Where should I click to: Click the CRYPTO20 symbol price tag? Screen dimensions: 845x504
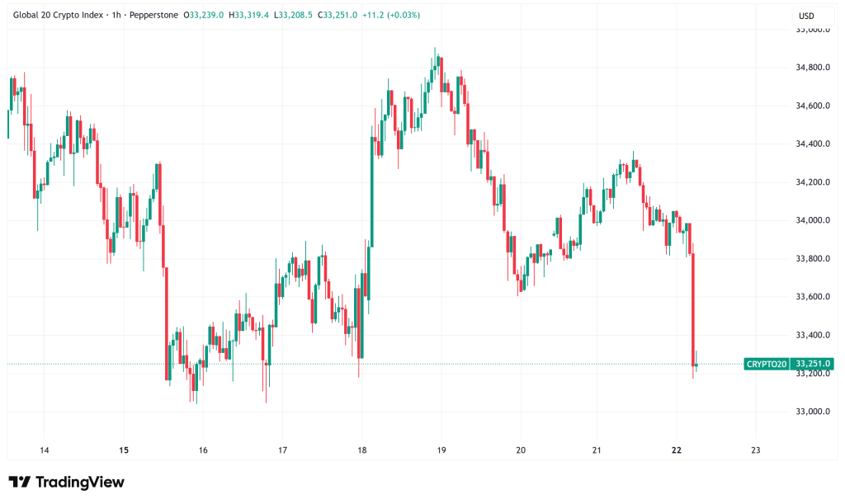tap(766, 364)
